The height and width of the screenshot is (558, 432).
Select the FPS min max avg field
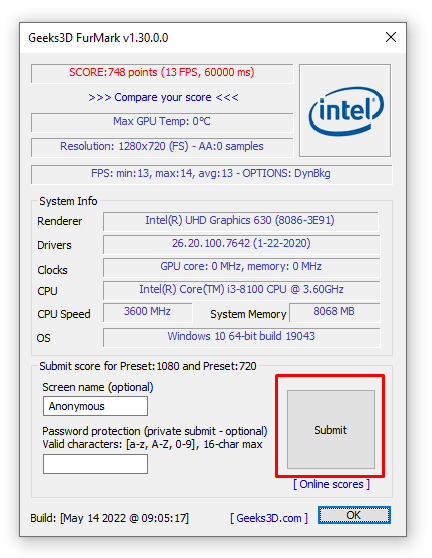click(x=212, y=174)
